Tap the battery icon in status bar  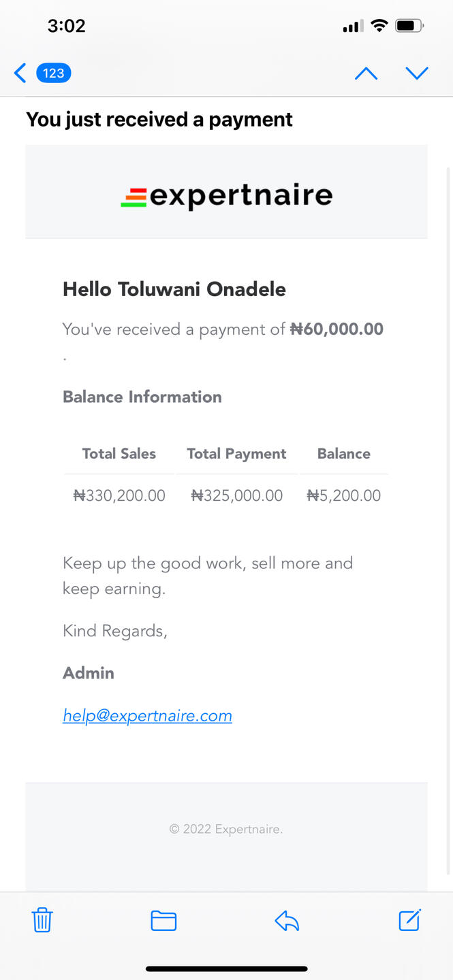409,26
